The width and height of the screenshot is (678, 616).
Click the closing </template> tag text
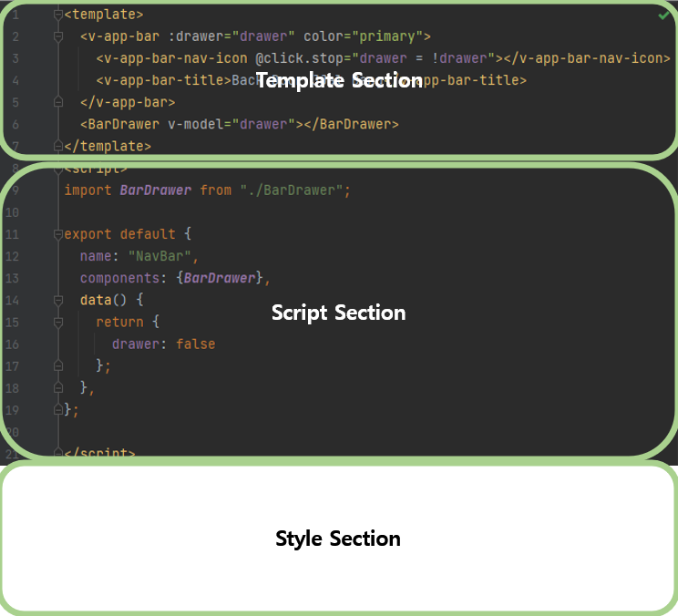[x=108, y=146]
